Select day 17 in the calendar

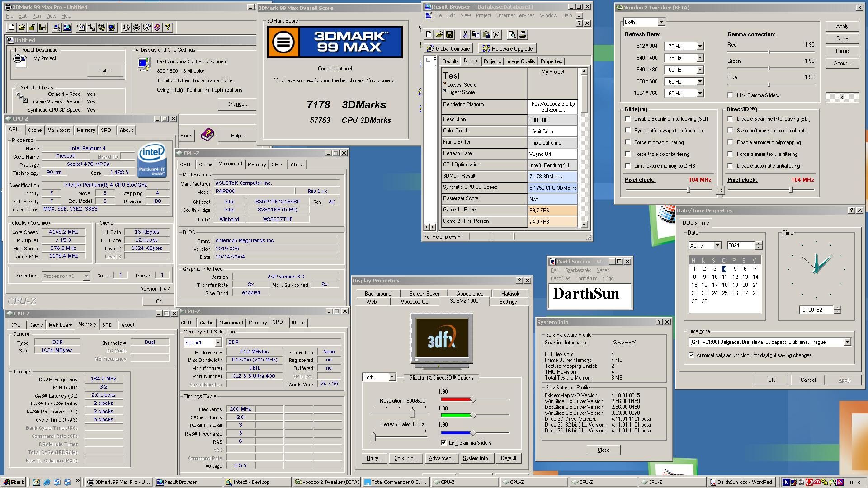coord(715,285)
